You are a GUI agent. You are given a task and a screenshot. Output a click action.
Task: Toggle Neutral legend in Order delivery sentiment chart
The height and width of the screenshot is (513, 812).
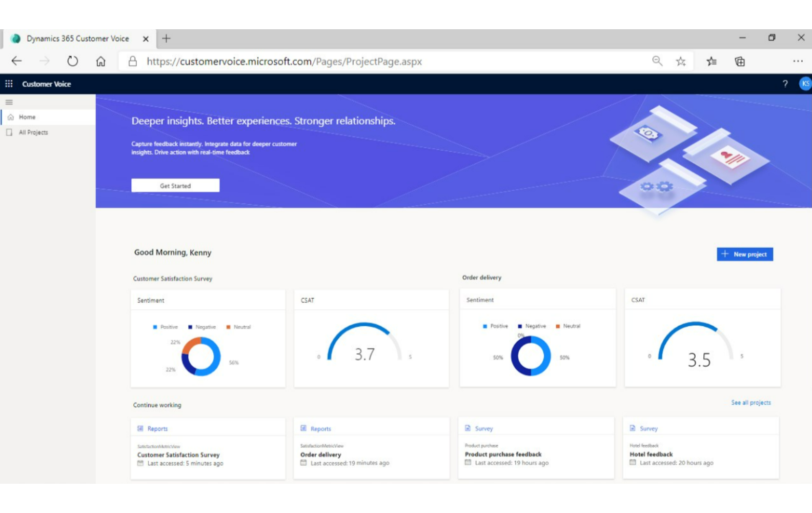click(x=568, y=326)
